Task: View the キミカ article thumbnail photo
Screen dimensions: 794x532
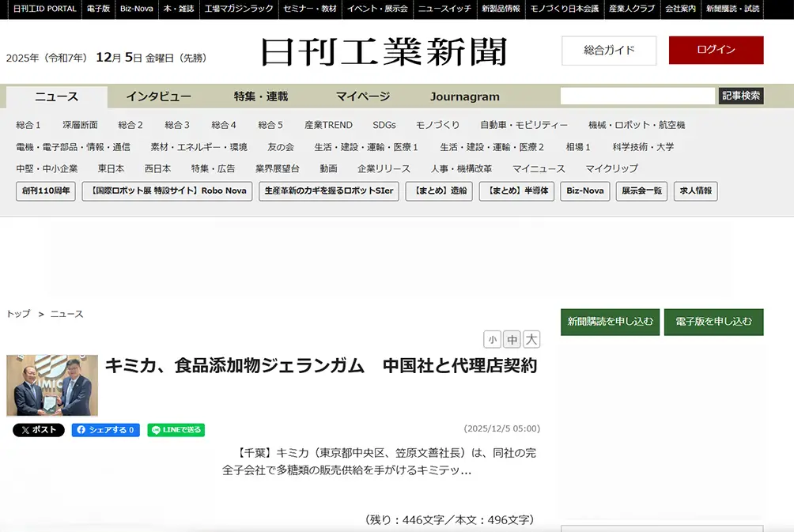Action: click(x=51, y=385)
